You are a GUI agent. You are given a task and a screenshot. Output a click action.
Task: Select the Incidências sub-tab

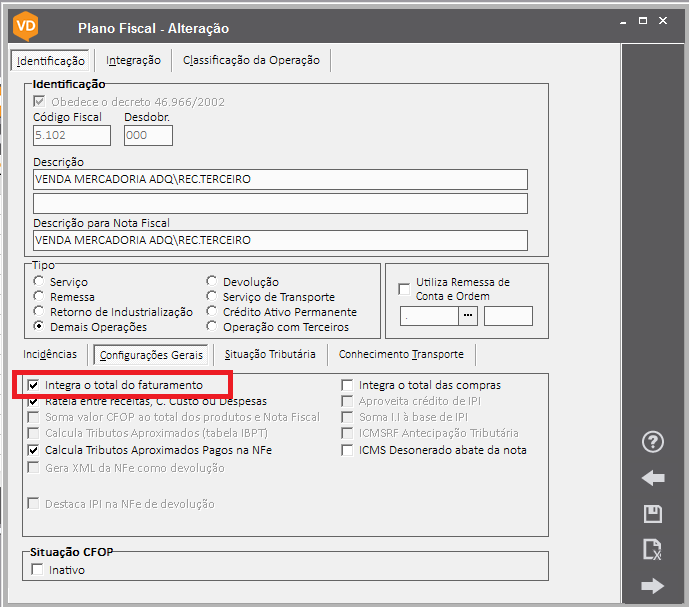[x=50, y=354]
